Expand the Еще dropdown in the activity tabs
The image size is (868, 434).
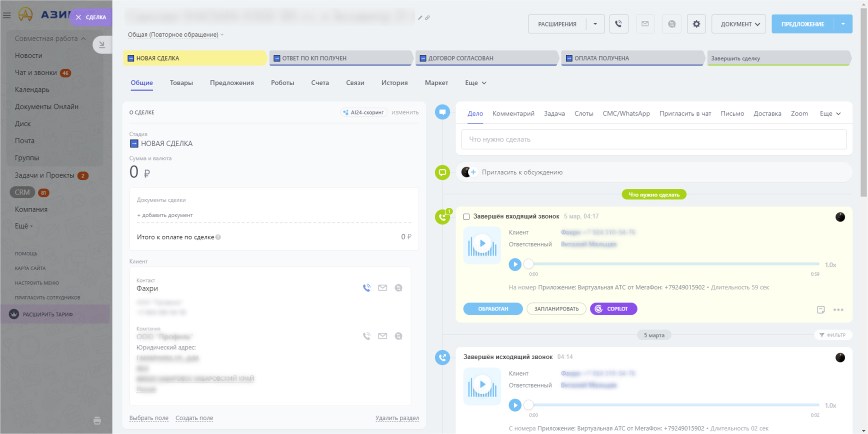click(x=830, y=114)
